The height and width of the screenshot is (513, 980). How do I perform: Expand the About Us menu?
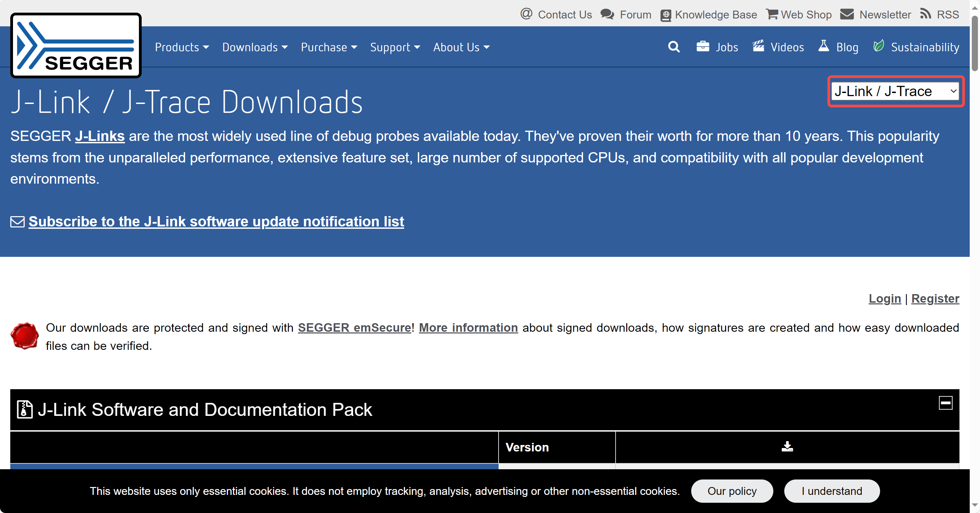(462, 47)
